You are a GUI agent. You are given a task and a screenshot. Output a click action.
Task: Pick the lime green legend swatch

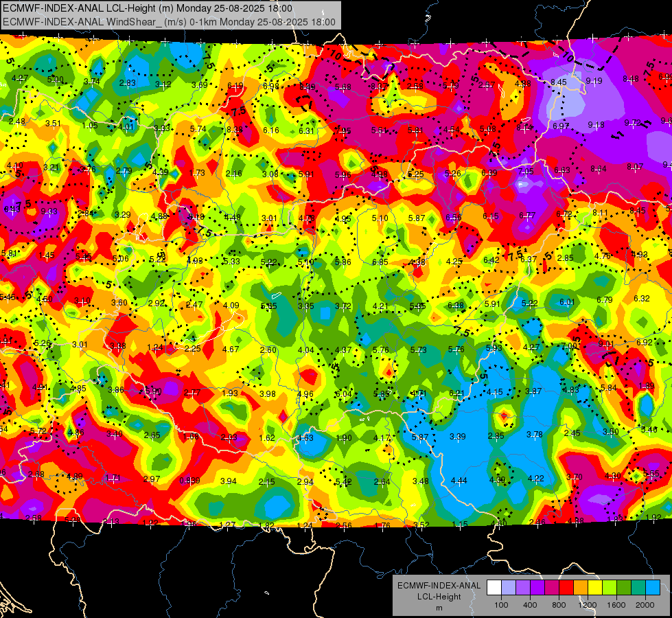tap(610, 587)
